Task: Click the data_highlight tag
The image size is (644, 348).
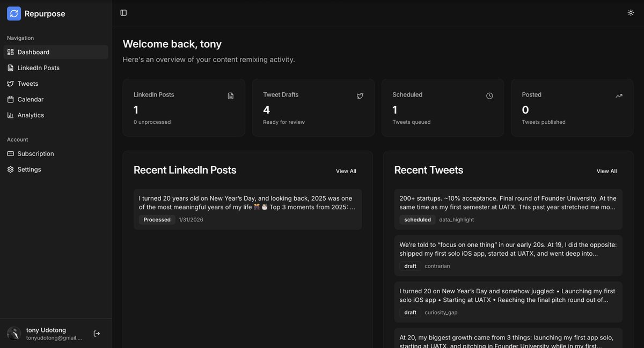Action: pos(457,220)
